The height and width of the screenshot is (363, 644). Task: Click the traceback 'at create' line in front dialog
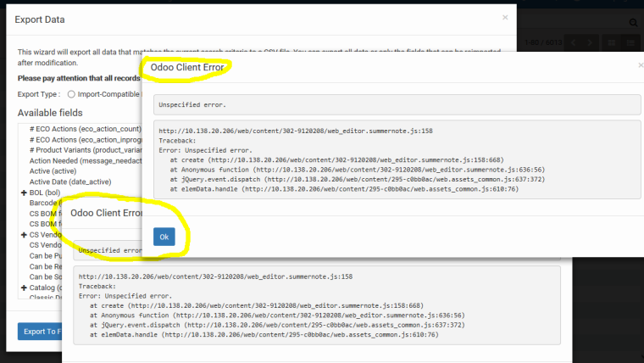coord(336,160)
